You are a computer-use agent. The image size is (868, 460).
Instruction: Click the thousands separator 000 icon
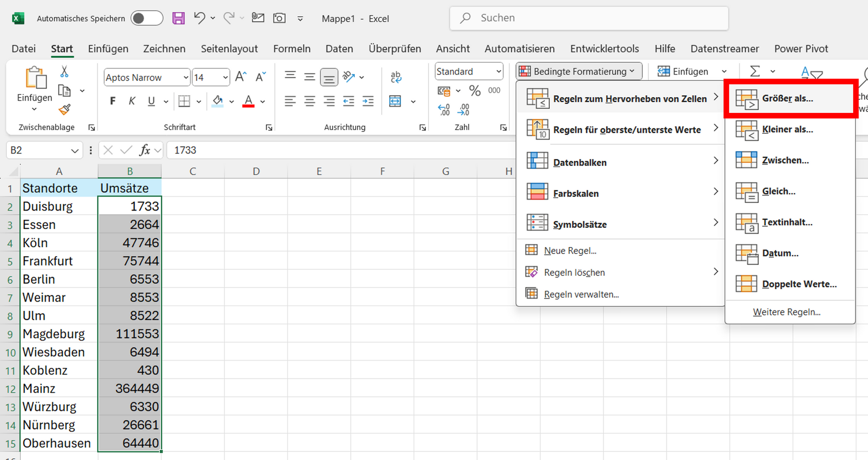(494, 90)
